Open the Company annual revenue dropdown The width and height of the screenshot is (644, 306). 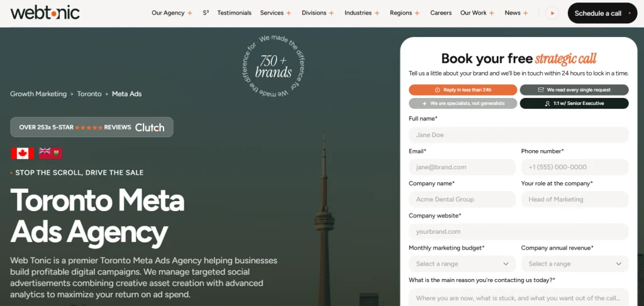tap(575, 264)
